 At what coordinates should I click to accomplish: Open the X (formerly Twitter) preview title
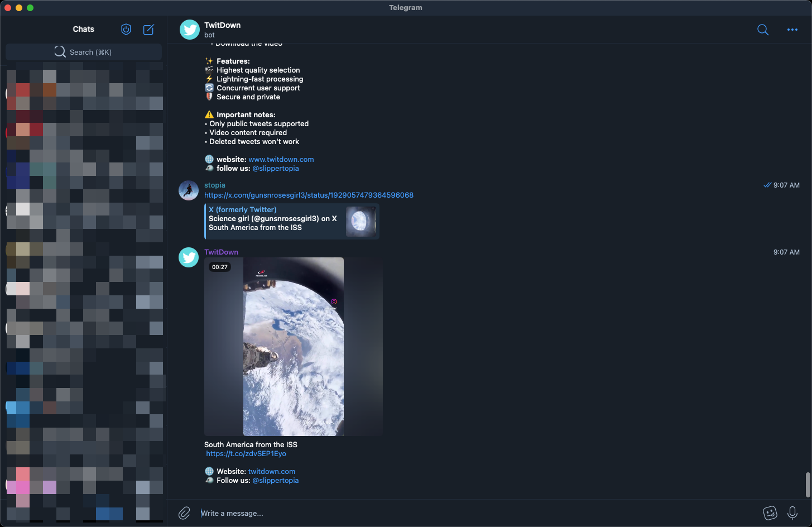click(x=243, y=210)
